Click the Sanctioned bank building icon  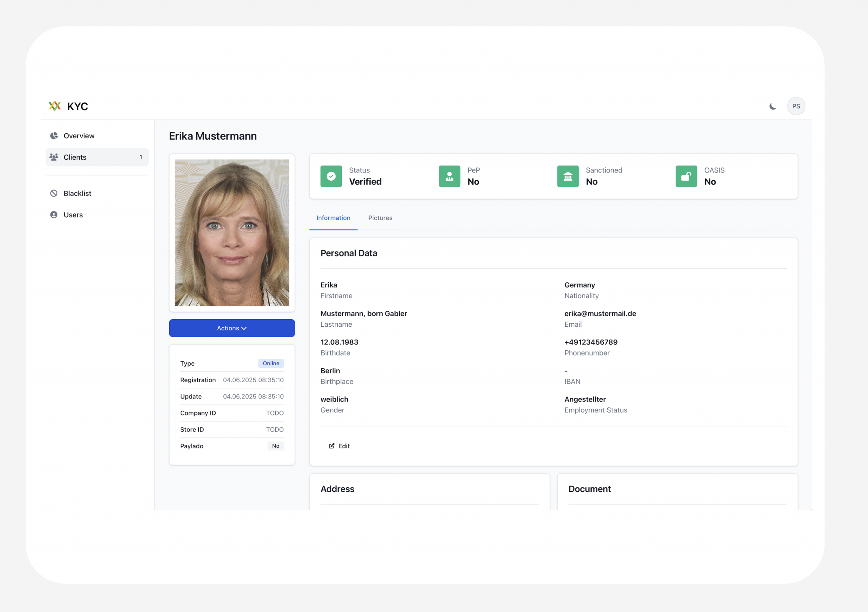pyautogui.click(x=568, y=177)
